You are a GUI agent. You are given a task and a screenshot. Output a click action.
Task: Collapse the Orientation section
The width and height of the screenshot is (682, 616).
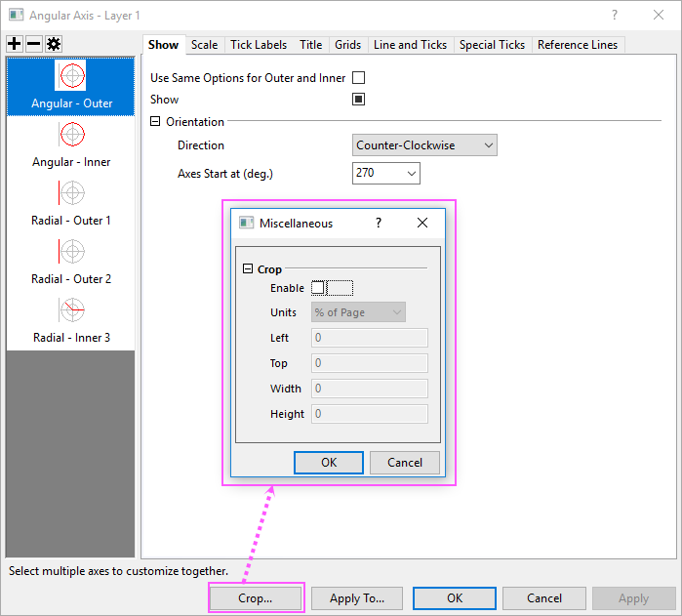(155, 122)
